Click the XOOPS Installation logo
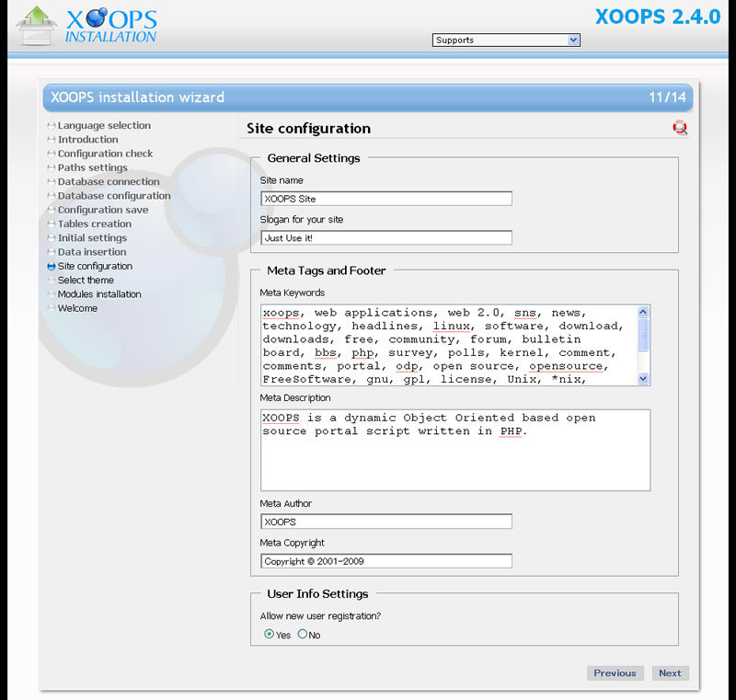This screenshot has width=736, height=700. coord(87,26)
